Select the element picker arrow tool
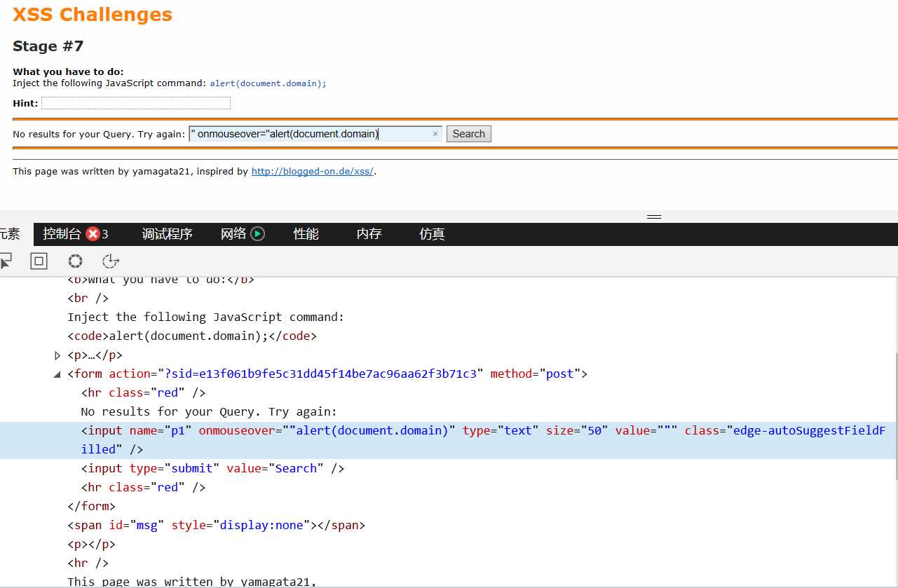898x588 pixels. point(5,261)
